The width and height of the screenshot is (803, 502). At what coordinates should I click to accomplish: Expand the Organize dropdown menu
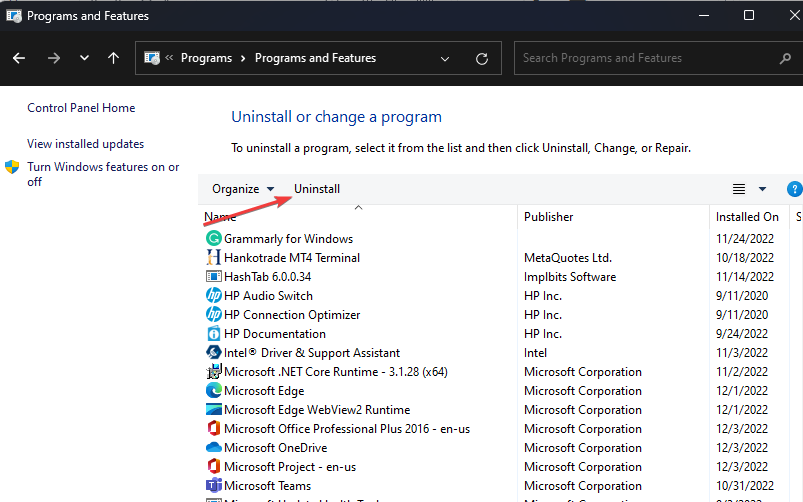click(x=243, y=189)
